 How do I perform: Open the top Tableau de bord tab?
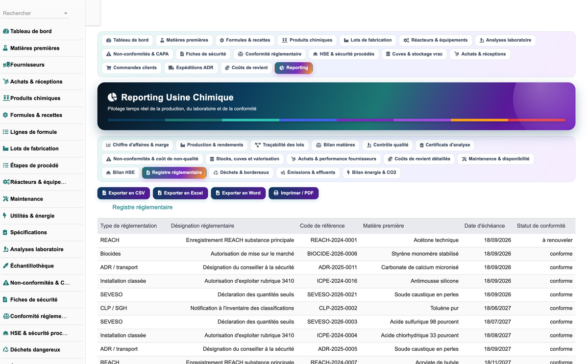(x=127, y=40)
